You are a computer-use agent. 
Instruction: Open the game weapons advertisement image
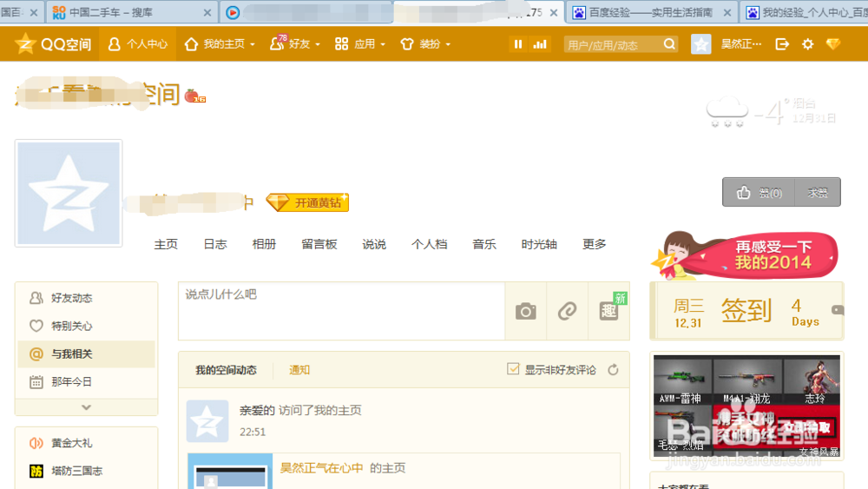coord(746,406)
